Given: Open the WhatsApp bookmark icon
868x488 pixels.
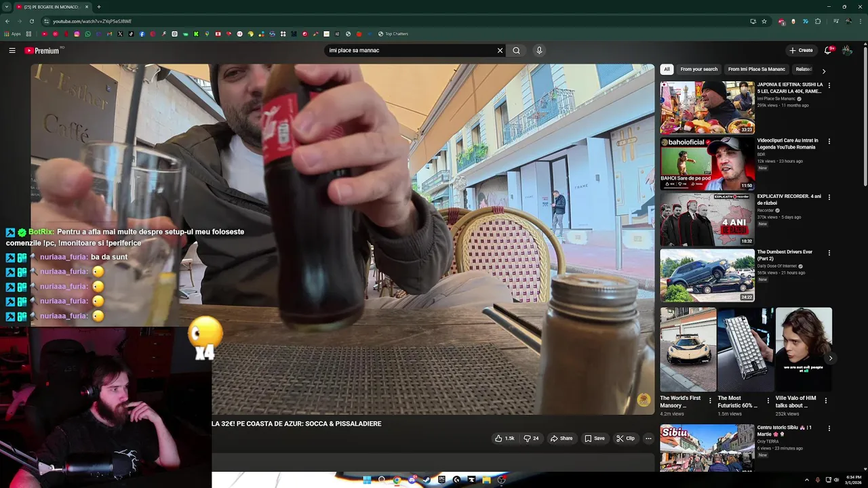Looking at the screenshot, I should click(87, 34).
